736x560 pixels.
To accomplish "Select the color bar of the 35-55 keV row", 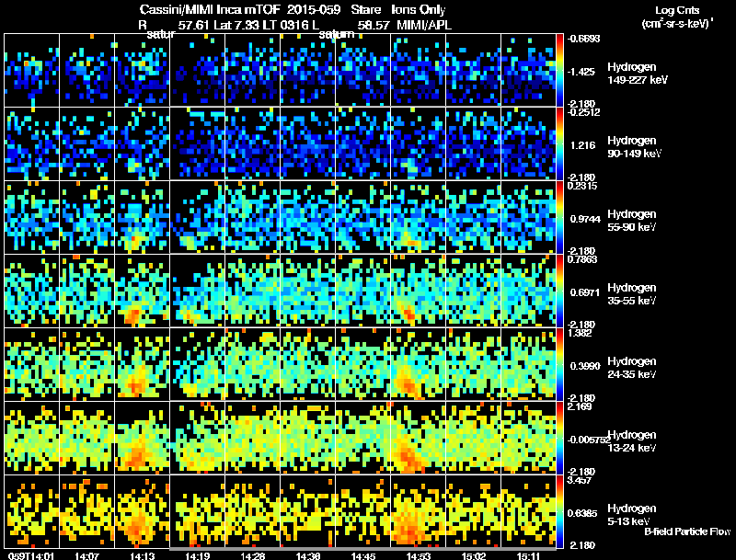I will click(559, 291).
